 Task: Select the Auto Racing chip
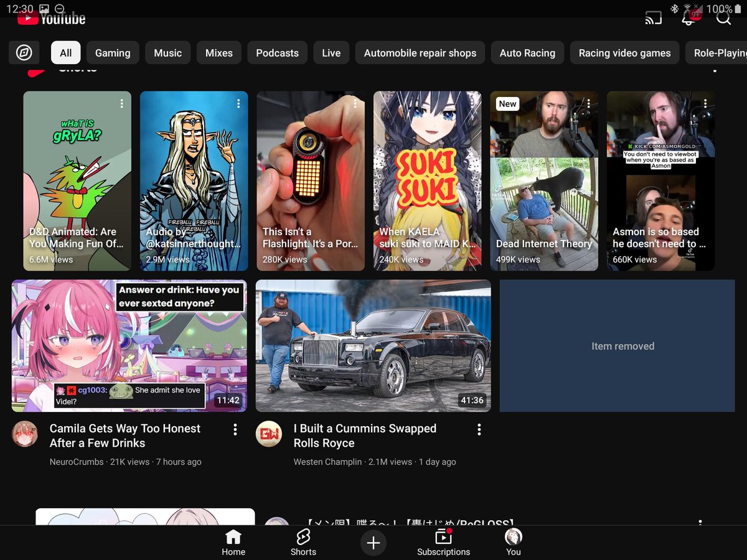(x=527, y=53)
